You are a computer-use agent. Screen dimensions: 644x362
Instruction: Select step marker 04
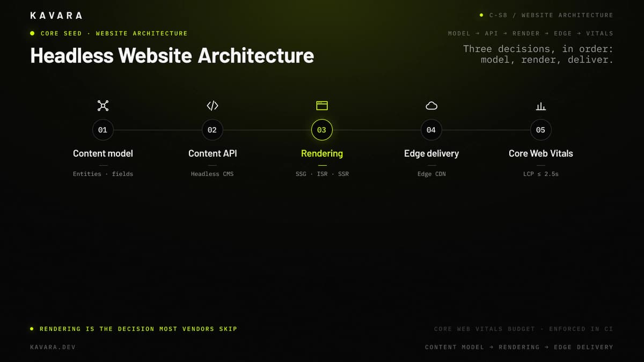pos(431,130)
